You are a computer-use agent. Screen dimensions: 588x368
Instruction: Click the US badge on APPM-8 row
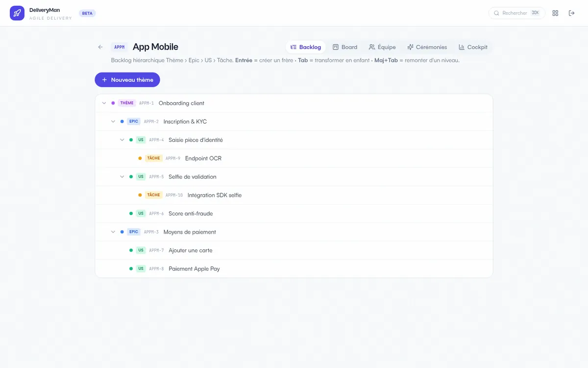[x=141, y=269]
